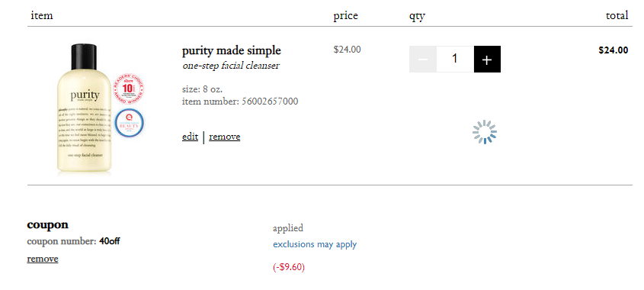The image size is (644, 290).
Task: Click the $24.00 line total
Action: pyautogui.click(x=614, y=50)
